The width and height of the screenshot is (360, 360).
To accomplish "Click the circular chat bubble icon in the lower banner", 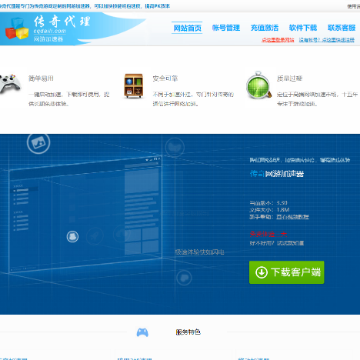I will coord(184,277).
